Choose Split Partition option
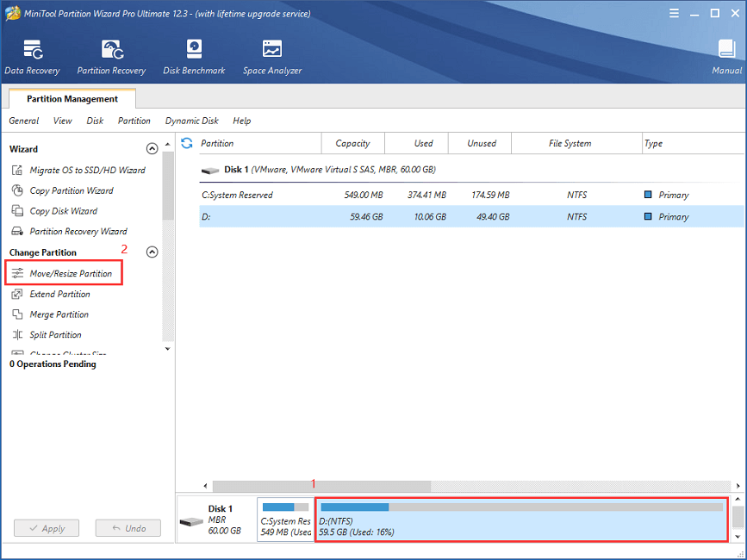This screenshot has height=560, width=747. pos(55,335)
